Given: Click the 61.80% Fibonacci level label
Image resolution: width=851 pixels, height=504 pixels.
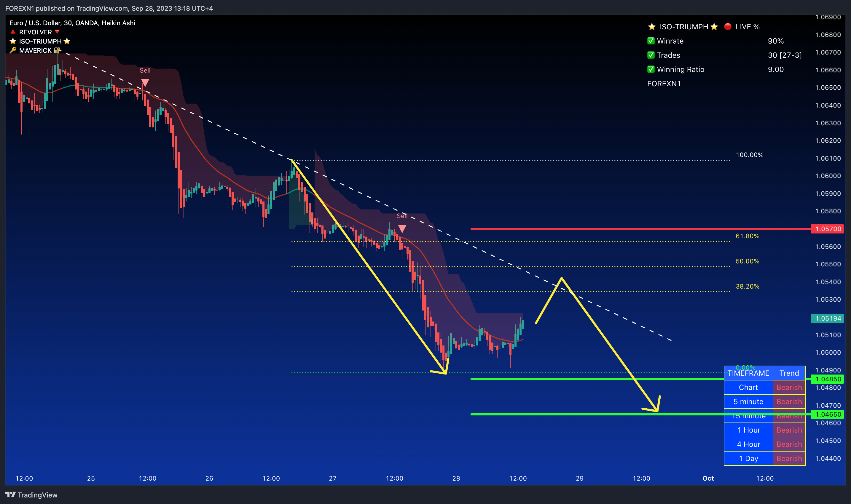Looking at the screenshot, I should 747,236.
